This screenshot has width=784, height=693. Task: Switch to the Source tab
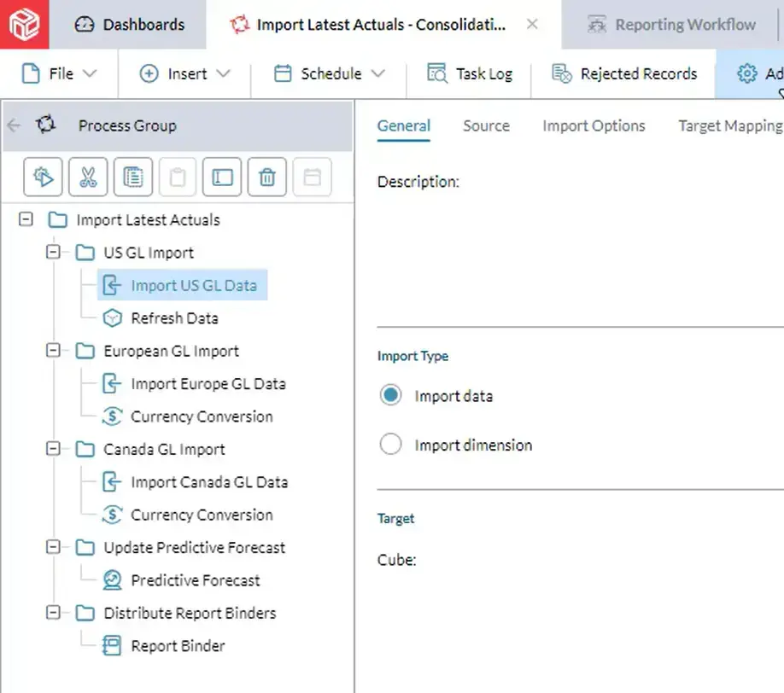(486, 125)
